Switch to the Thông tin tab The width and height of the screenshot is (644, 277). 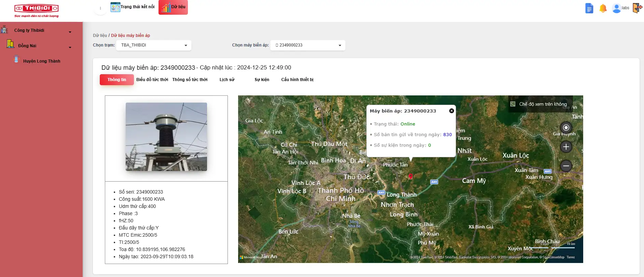[x=117, y=80]
